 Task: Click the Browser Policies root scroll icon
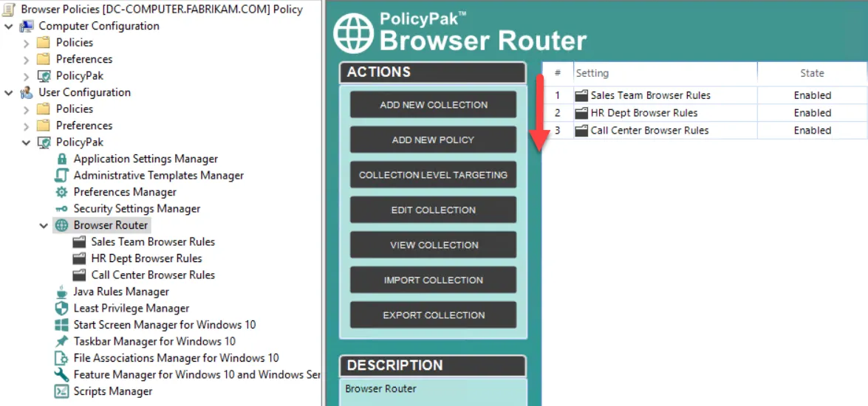point(9,10)
